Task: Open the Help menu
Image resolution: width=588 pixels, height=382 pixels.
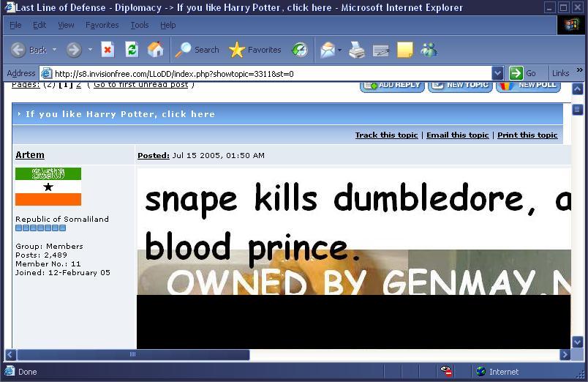Action: pos(168,25)
